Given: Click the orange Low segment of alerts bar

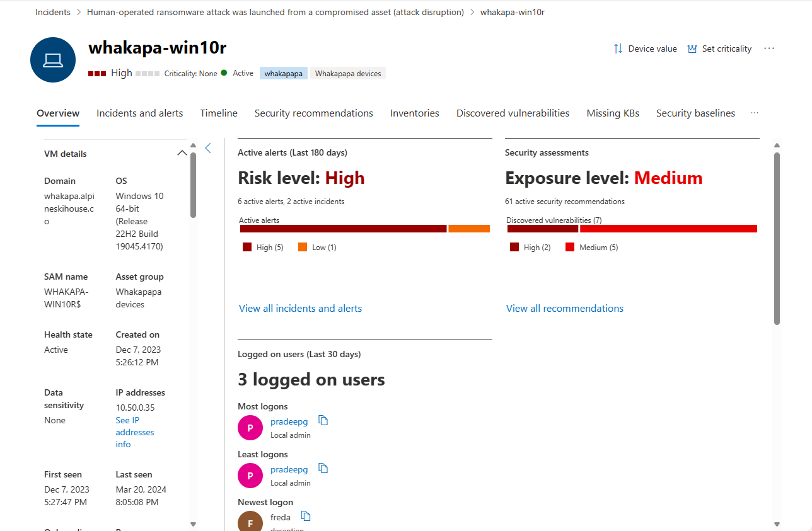Looking at the screenshot, I should (x=469, y=229).
